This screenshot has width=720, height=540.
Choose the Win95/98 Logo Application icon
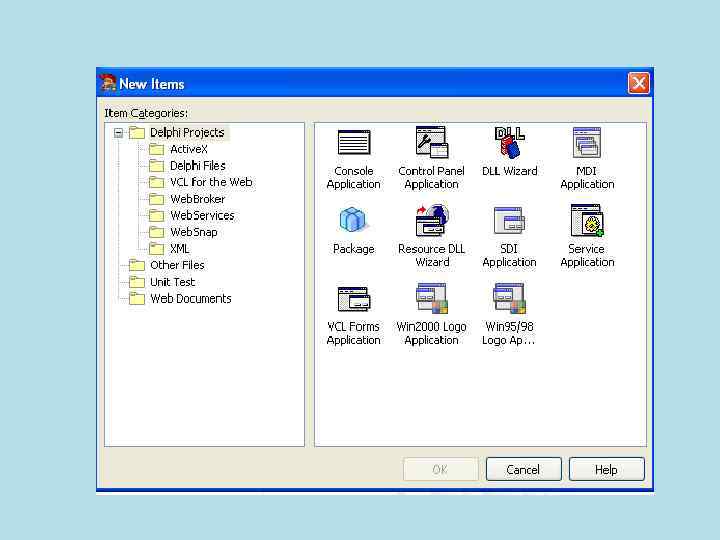click(x=509, y=298)
